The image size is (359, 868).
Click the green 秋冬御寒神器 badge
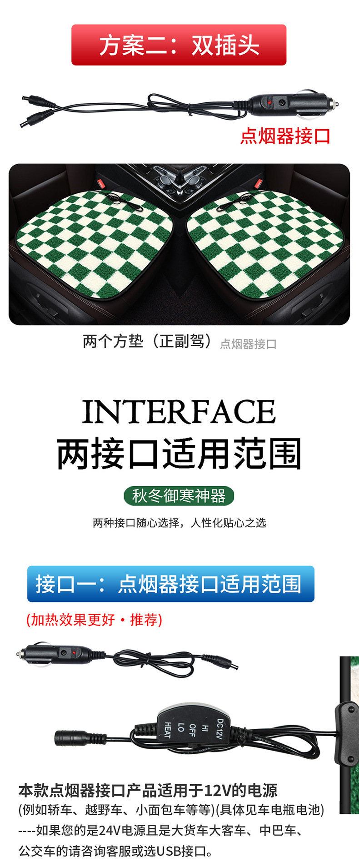pyautogui.click(x=179, y=496)
